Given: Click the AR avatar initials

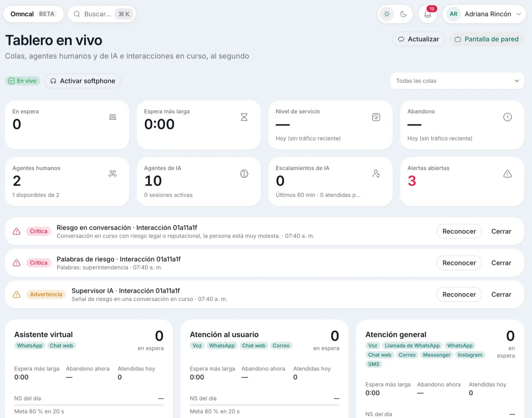Looking at the screenshot, I should tap(454, 14).
